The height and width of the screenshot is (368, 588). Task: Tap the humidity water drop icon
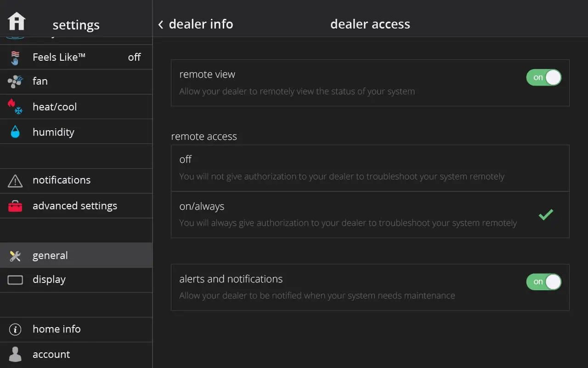click(x=15, y=132)
